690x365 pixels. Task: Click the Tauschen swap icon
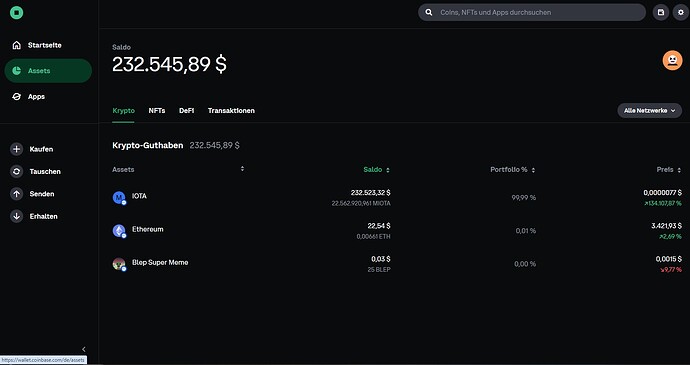[x=16, y=172]
